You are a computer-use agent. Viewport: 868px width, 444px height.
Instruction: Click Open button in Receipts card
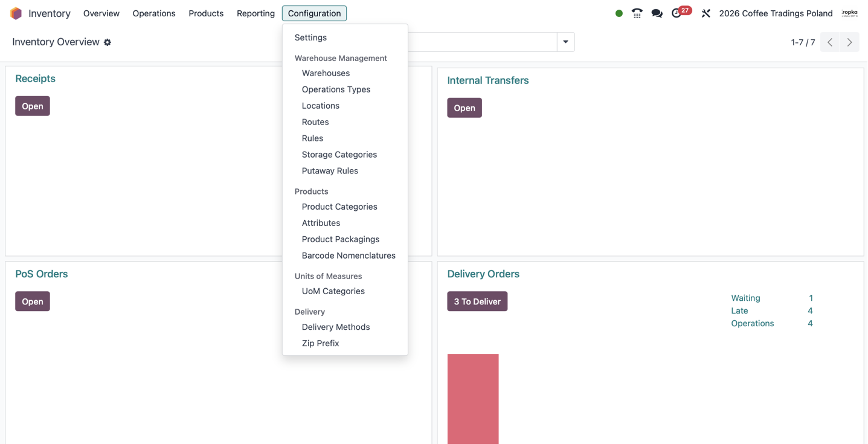point(33,106)
